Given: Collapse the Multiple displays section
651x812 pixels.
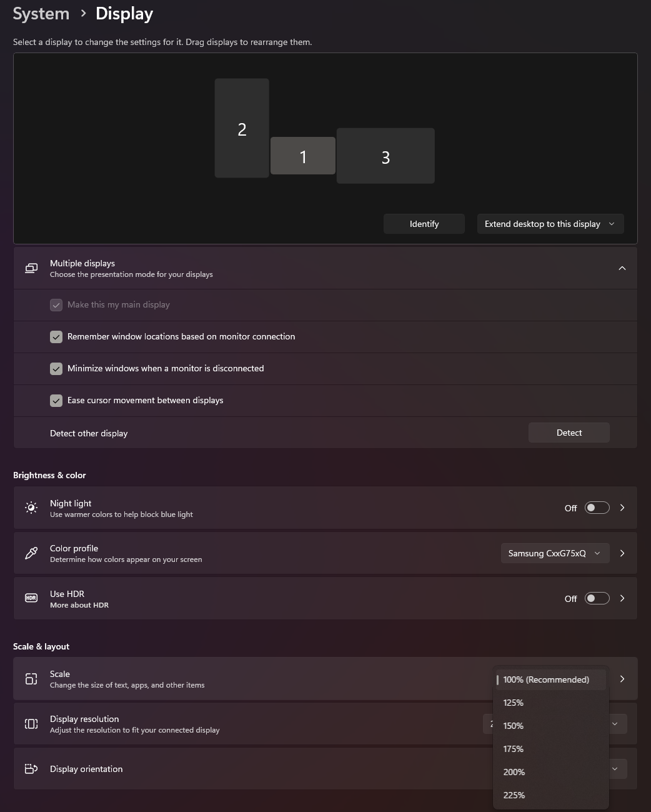Looking at the screenshot, I should [x=622, y=268].
